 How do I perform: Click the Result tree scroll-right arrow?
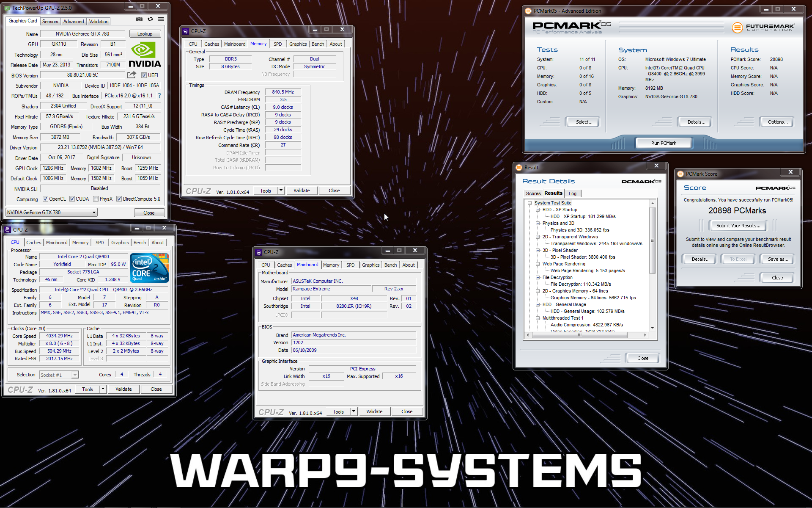645,335
